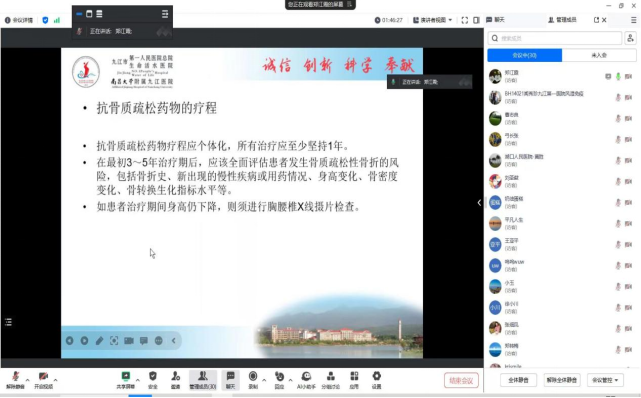
Task: Start recording with Record icon
Action: (x=253, y=380)
